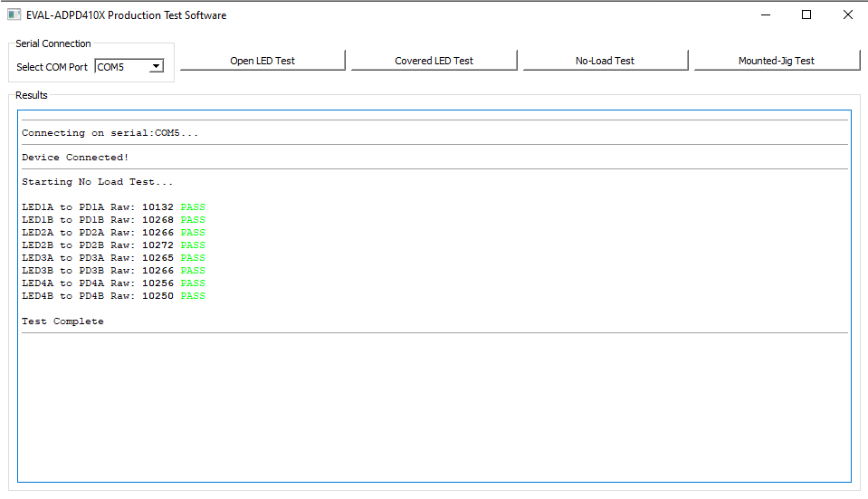
Task: Click the 'Select COM Port' label
Action: tap(52, 67)
